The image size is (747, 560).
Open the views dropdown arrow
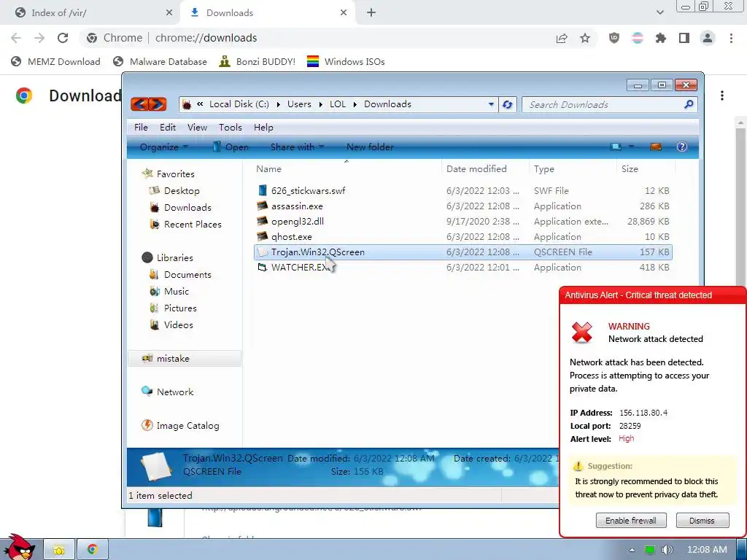coord(631,147)
